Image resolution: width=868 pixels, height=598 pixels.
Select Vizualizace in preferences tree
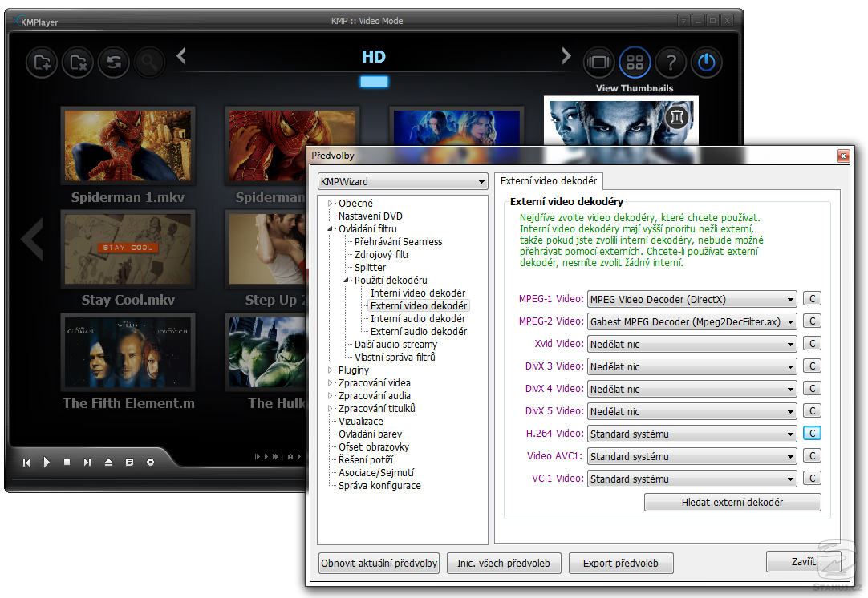360,421
